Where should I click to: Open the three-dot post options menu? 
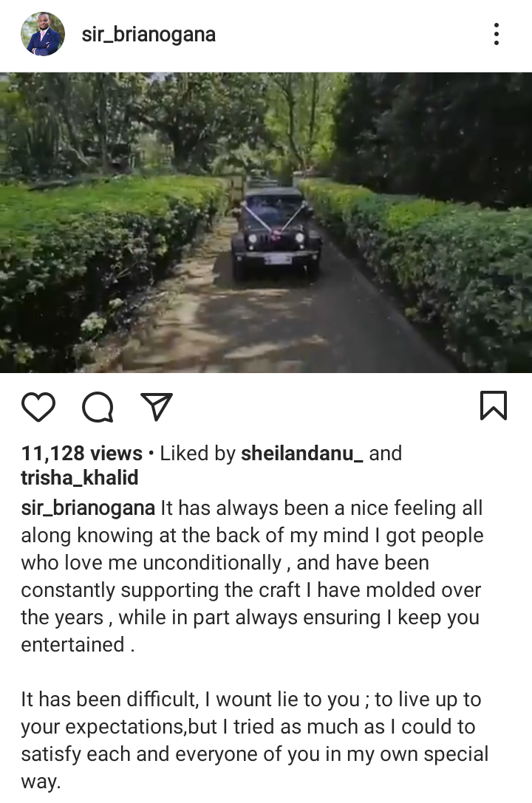[x=496, y=34]
